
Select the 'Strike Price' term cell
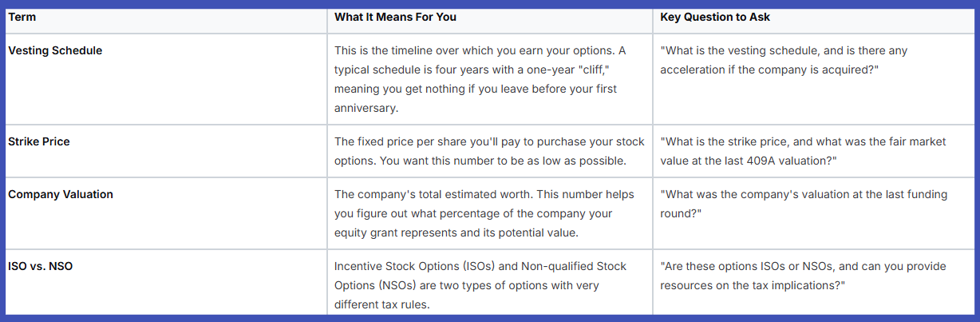[39, 141]
